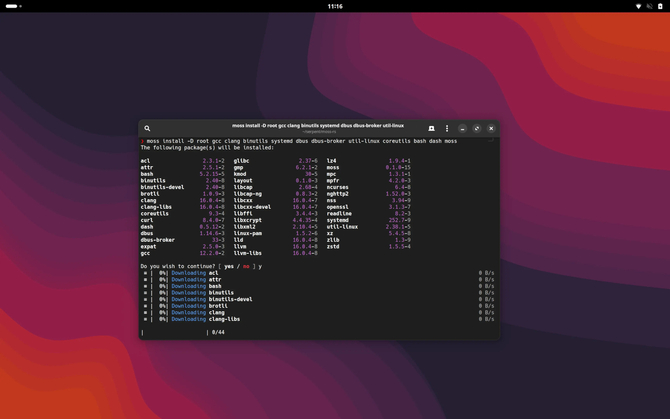Open the terminal search magnifier icon
Image resolution: width=670 pixels, height=419 pixels.
(x=147, y=128)
